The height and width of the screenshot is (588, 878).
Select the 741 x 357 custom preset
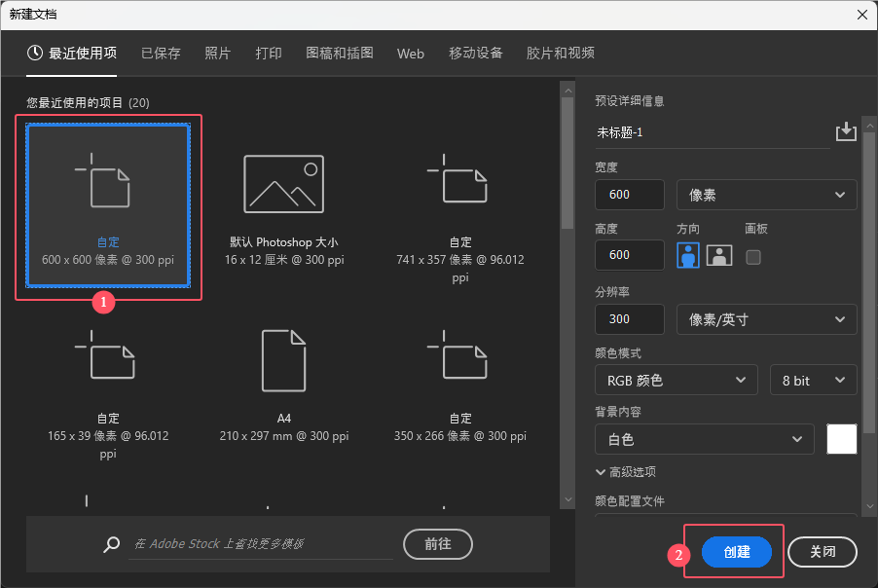click(460, 219)
